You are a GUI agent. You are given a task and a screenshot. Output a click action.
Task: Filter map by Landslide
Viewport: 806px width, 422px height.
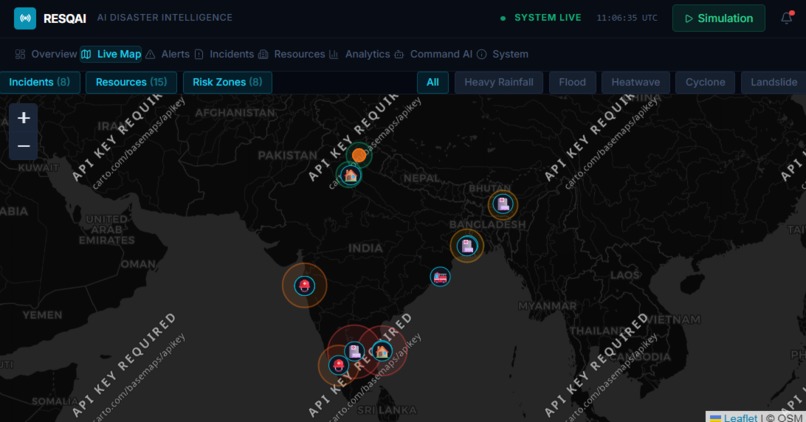(774, 82)
